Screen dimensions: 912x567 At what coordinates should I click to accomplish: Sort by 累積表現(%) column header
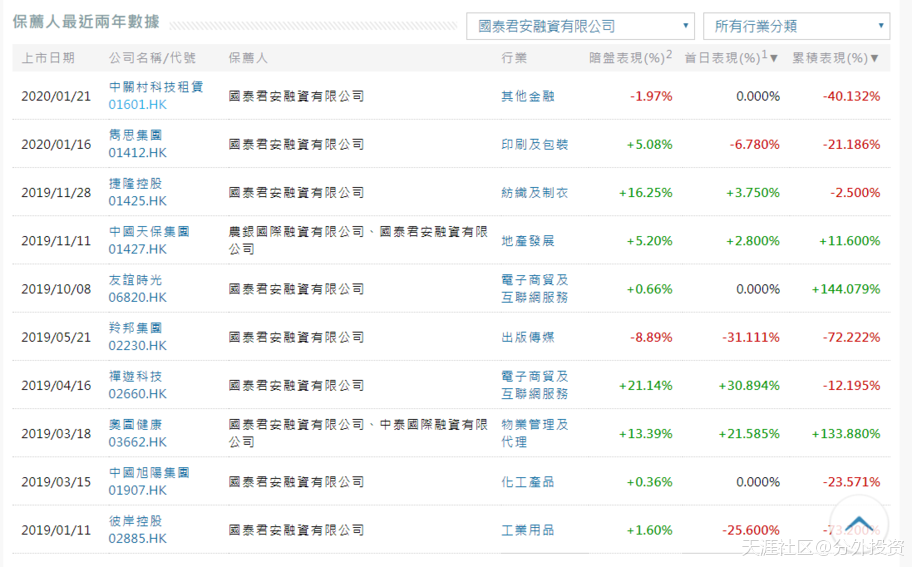click(835, 58)
